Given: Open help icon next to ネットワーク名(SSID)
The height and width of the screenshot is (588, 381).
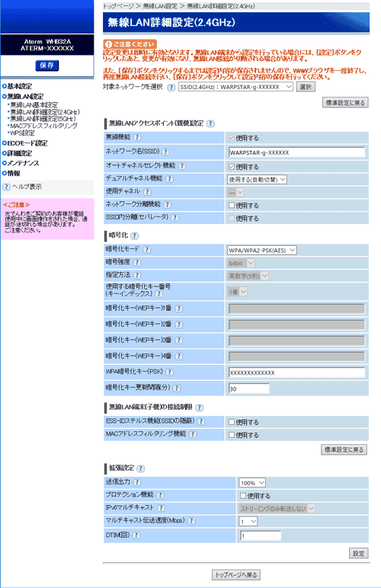Looking at the screenshot, I should (x=166, y=152).
